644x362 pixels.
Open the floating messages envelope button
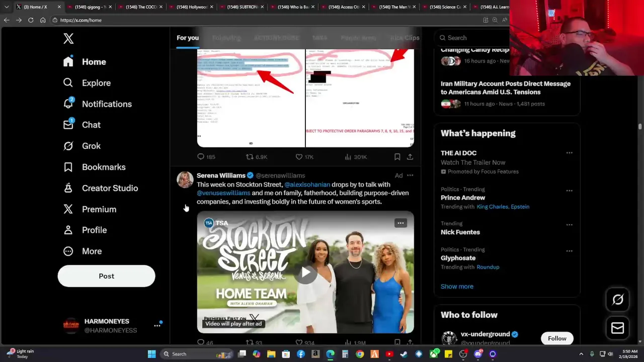tap(618, 328)
